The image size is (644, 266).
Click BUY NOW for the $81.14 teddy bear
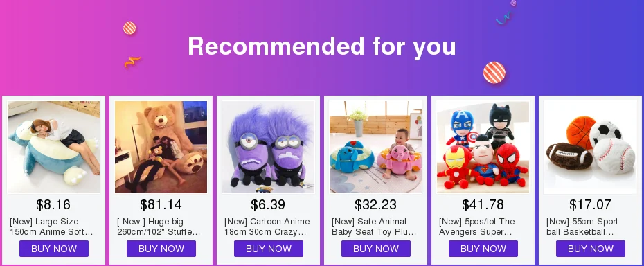tap(161, 249)
